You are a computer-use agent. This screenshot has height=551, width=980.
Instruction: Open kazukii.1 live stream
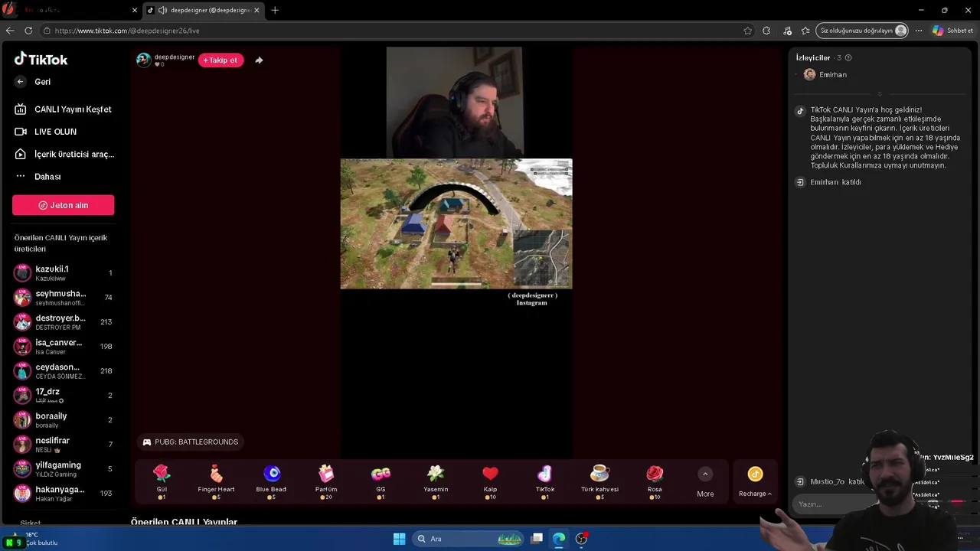[x=64, y=273]
